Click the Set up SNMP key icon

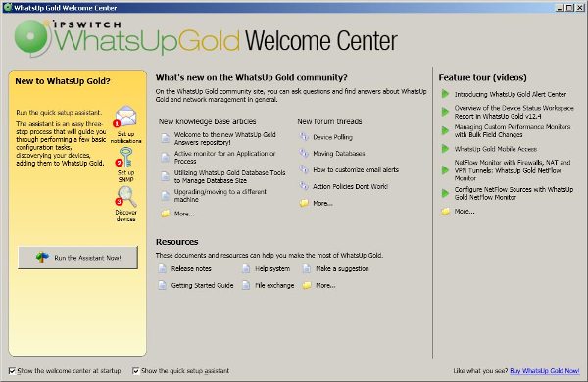pos(126,157)
